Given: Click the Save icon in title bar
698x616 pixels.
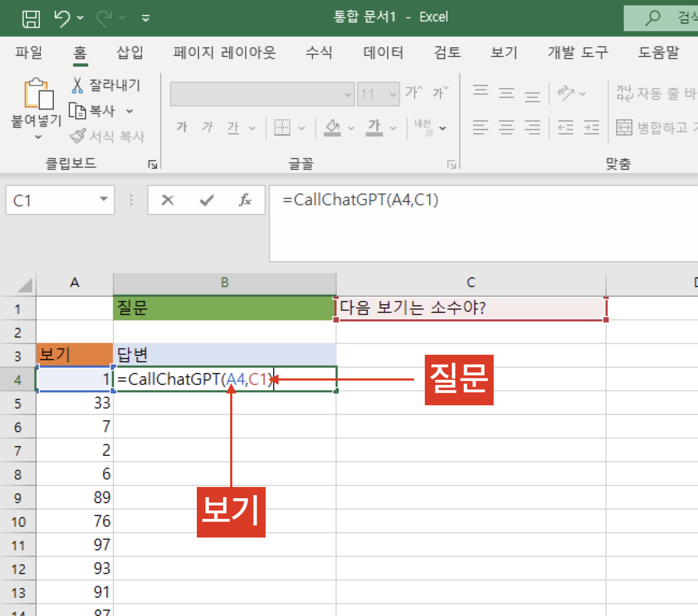Looking at the screenshot, I should pos(31,18).
